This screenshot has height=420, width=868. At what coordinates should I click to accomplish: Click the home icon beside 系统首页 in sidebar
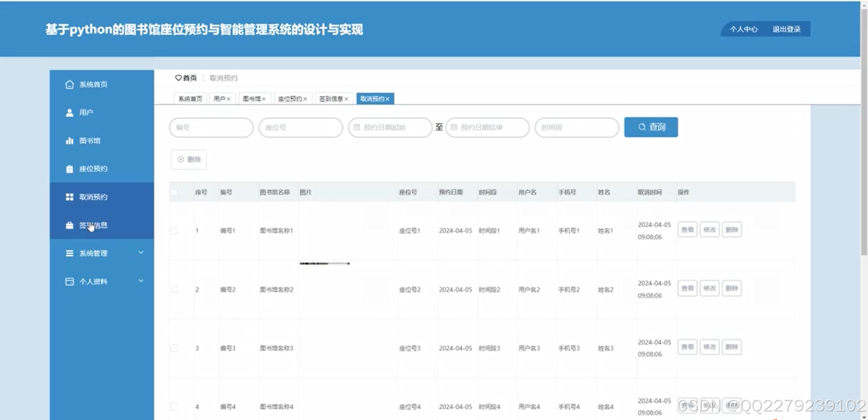point(69,85)
